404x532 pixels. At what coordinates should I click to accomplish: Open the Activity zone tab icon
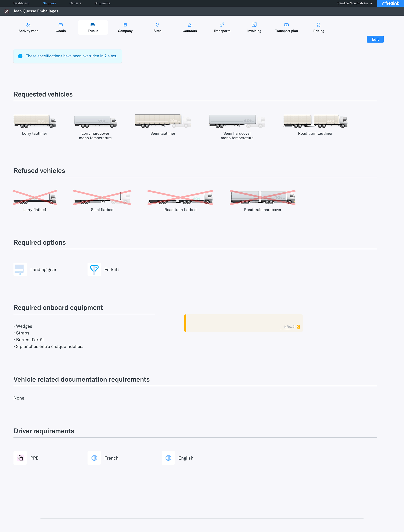point(28,25)
